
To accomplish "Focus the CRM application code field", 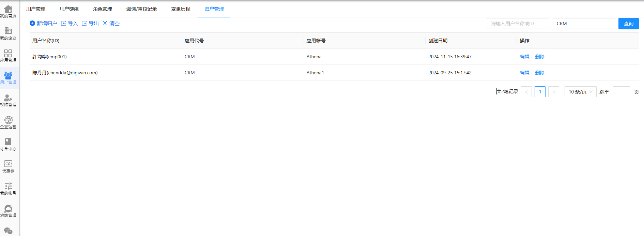I will coord(584,24).
